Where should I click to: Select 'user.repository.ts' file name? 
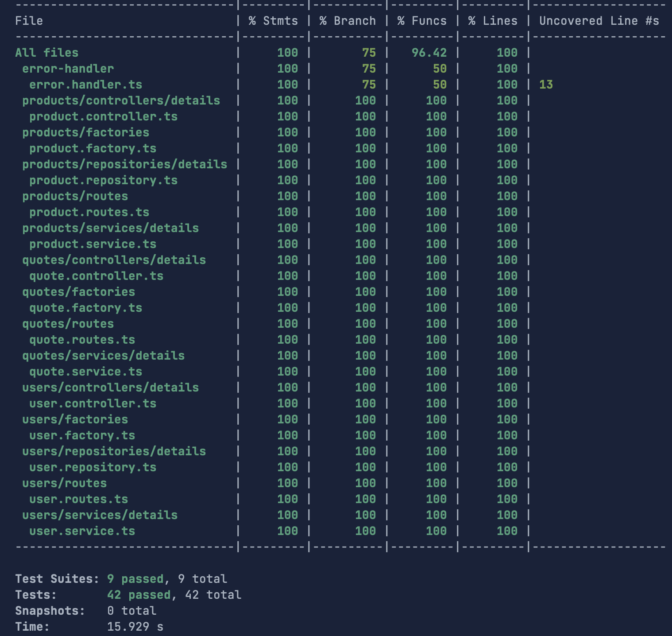(93, 467)
